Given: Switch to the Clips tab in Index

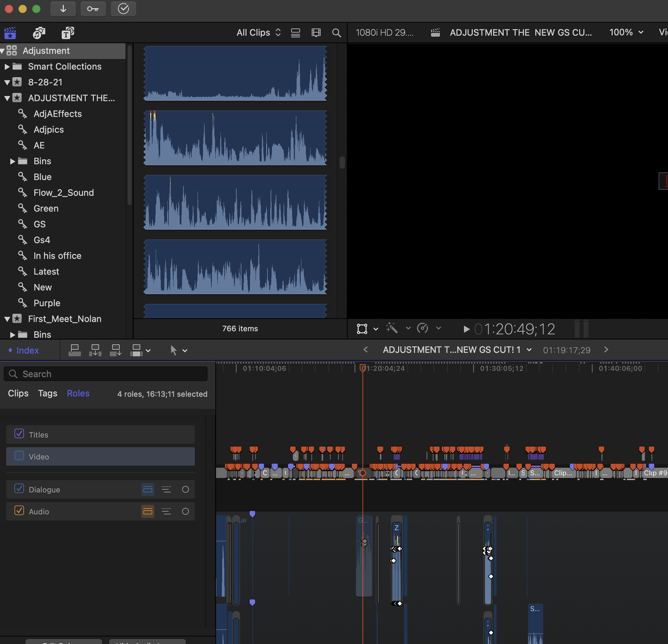Looking at the screenshot, I should [18, 393].
